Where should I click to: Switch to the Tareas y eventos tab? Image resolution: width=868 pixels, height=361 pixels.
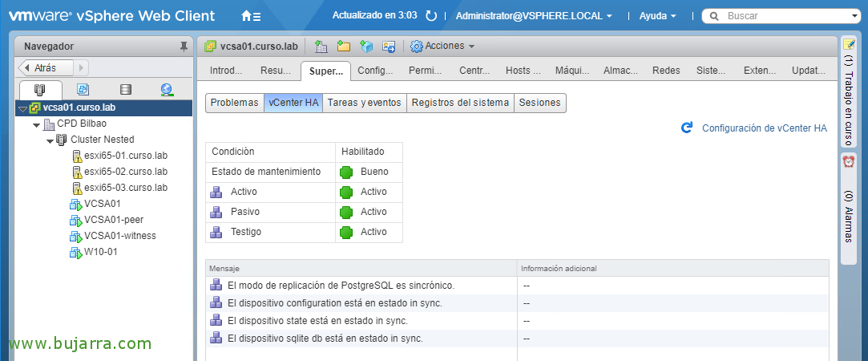tap(364, 103)
